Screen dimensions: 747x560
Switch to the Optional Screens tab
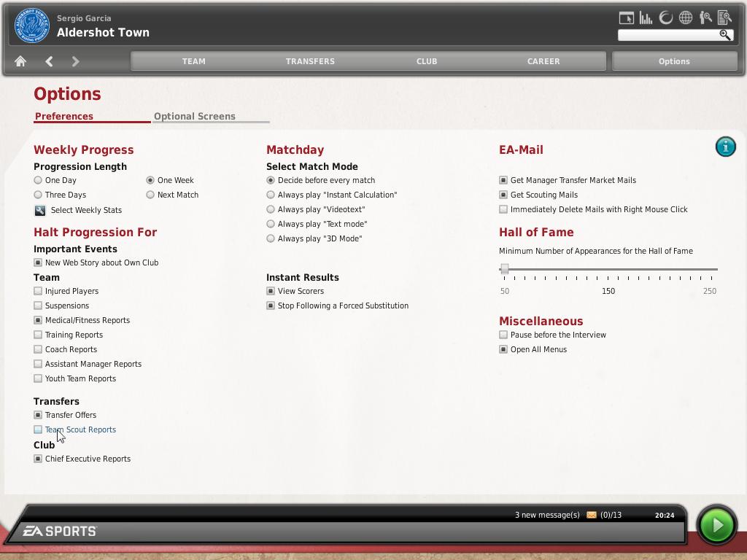click(195, 116)
